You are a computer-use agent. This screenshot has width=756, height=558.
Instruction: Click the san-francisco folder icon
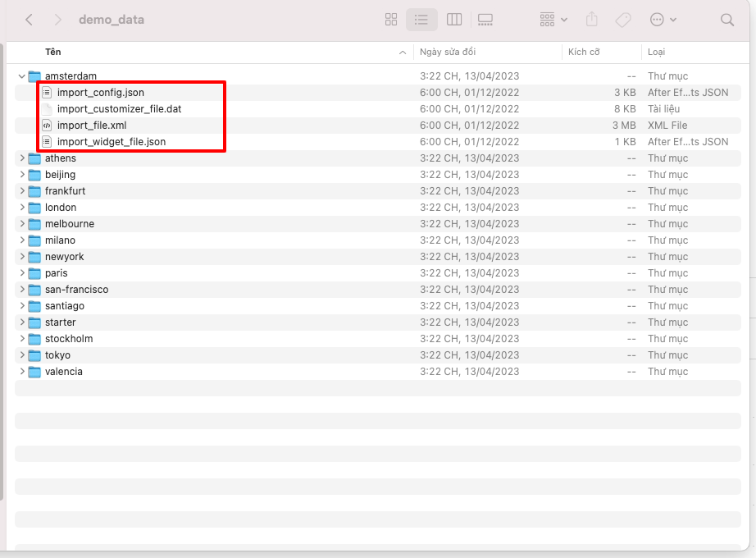point(34,290)
